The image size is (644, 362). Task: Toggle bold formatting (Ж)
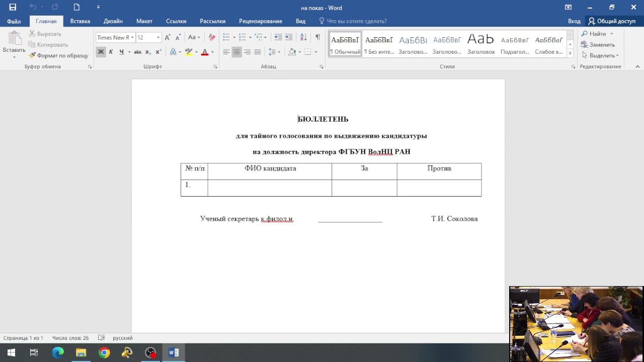click(x=101, y=52)
